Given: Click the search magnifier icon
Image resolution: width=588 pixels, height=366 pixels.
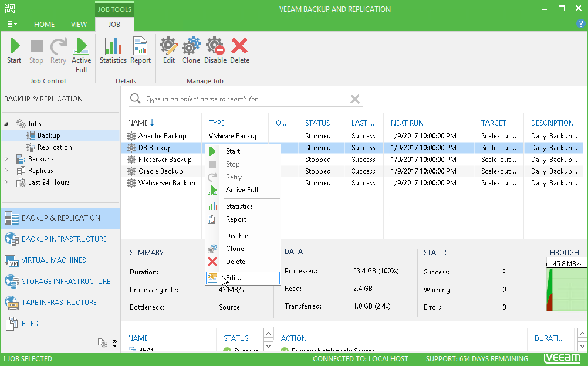Looking at the screenshot, I should (x=136, y=99).
